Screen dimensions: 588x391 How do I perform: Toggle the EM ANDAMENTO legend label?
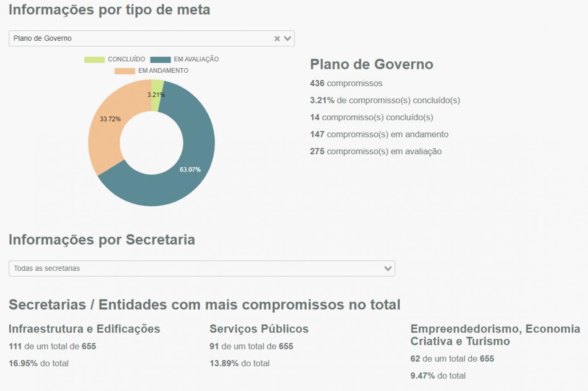click(x=163, y=71)
